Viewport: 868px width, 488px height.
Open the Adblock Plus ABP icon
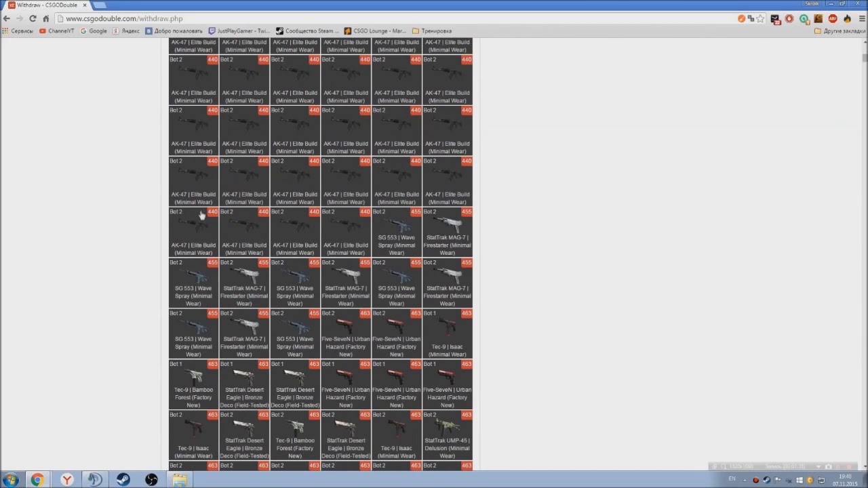[832, 19]
